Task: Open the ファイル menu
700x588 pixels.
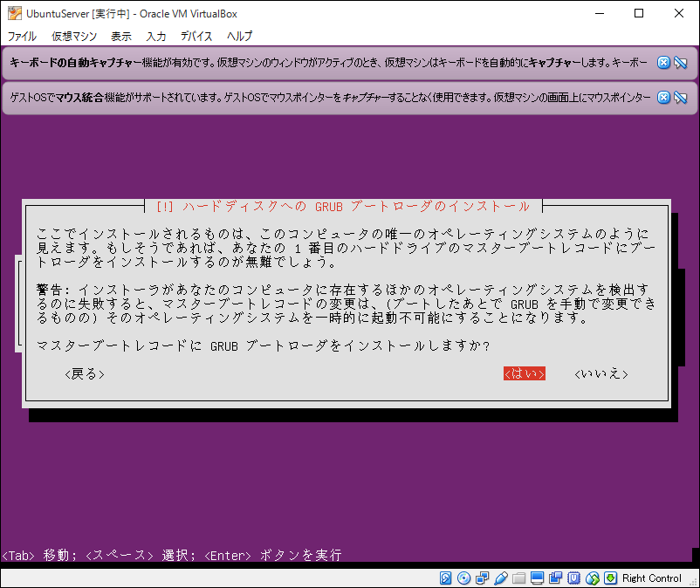Action: click(22, 37)
